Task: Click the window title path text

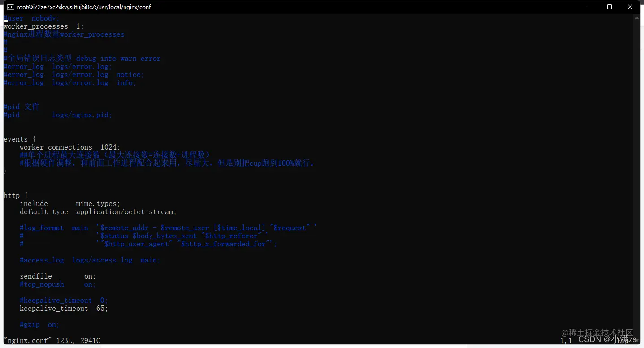Action: coord(84,7)
